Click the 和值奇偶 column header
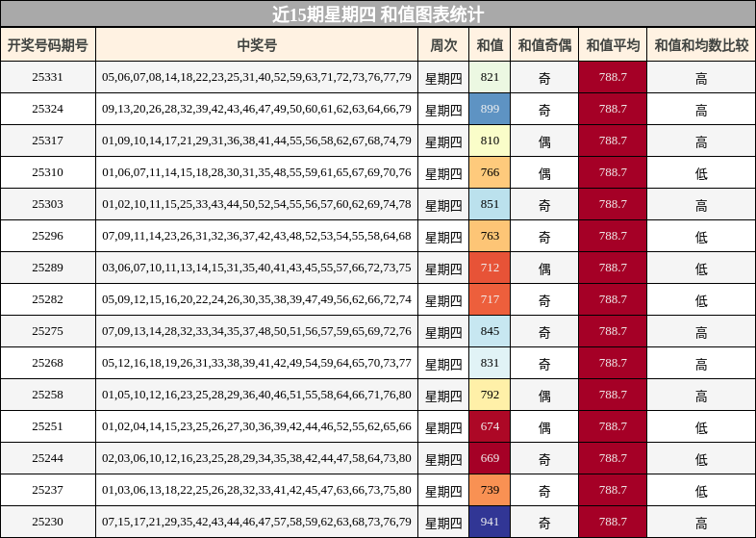756x538 pixels. pyautogui.click(x=544, y=45)
